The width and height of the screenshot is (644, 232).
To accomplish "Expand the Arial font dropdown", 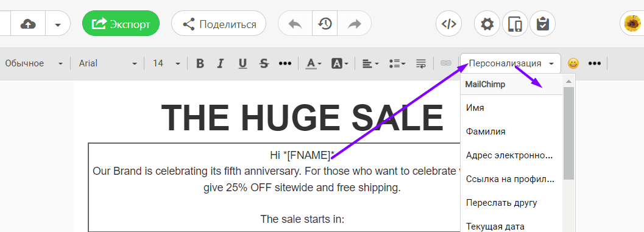I will (108, 64).
